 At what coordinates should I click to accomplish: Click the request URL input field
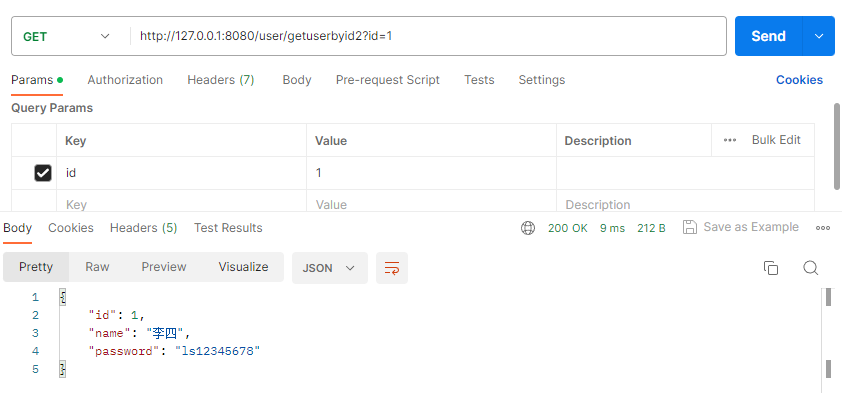428,36
